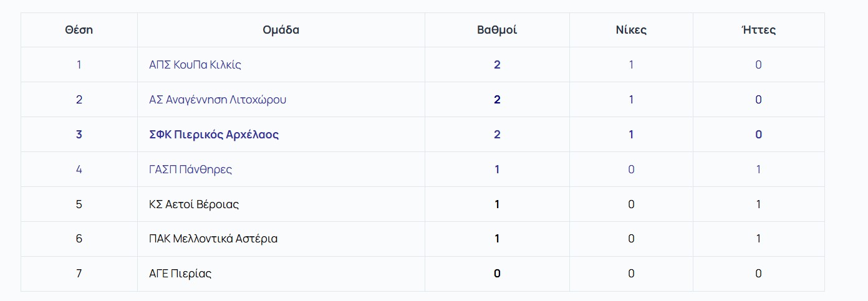Screen dimensions: 868x301
Task: Click the Ήττες column header
Action: pos(758,30)
